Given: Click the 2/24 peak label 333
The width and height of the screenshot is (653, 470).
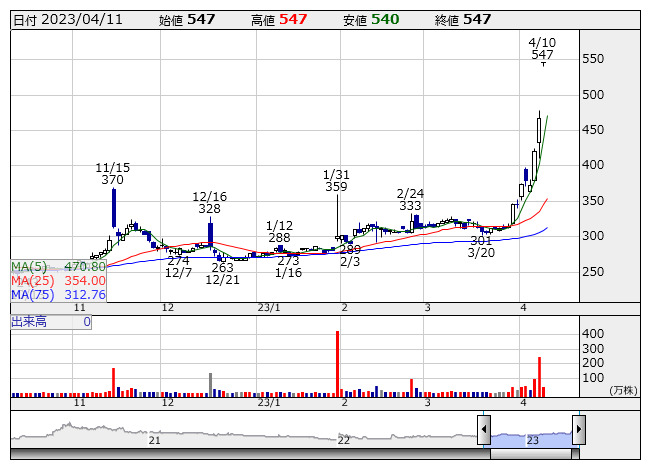Looking at the screenshot, I should point(409,206).
